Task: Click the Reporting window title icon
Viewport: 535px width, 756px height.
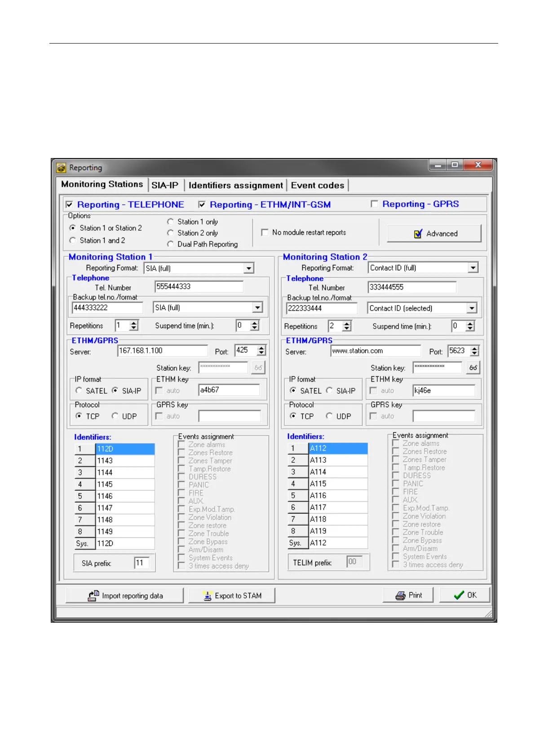Action: point(61,168)
